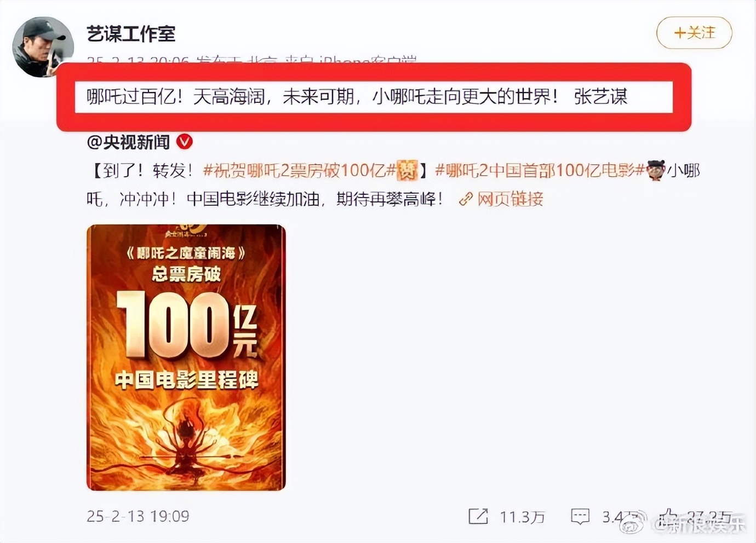Click the Weibo logo watermark
This screenshot has height=543, width=756.
click(633, 524)
